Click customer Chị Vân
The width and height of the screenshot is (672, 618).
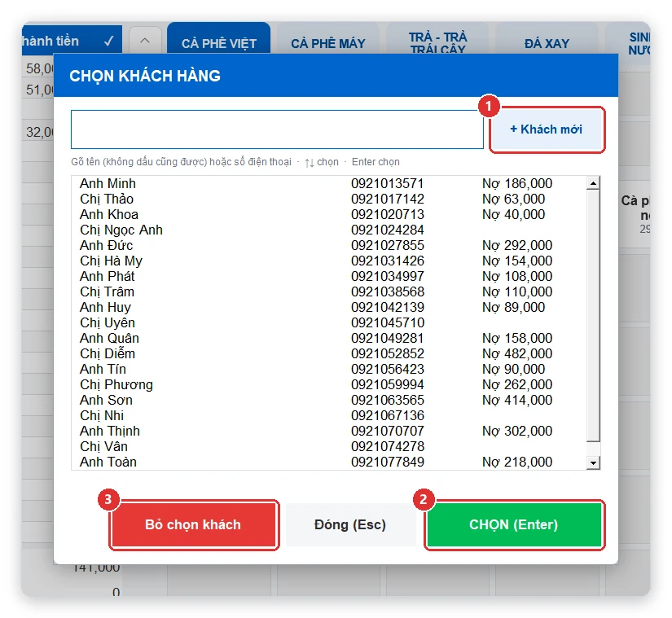click(329, 446)
